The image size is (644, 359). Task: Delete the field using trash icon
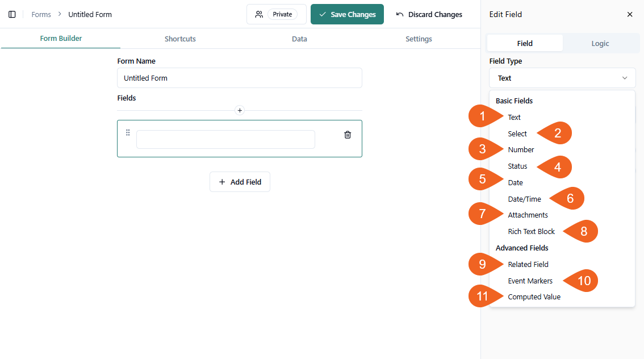(x=348, y=135)
